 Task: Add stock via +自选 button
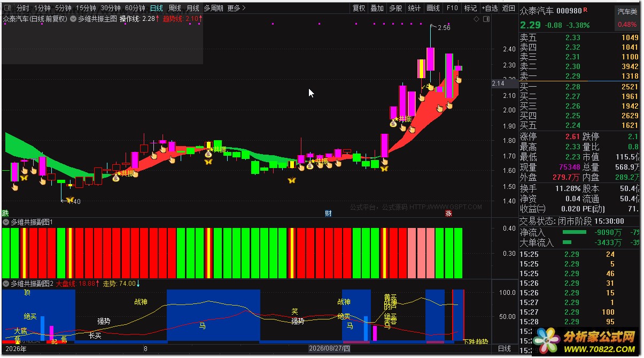coord(490,8)
